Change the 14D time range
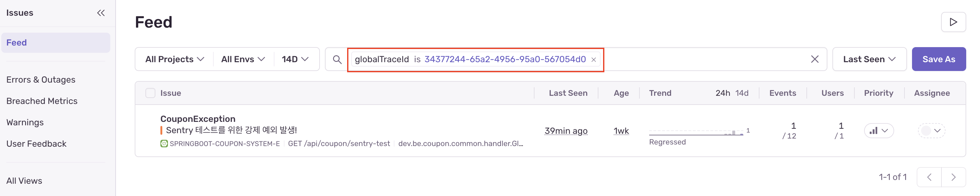The image size is (980, 196). tap(295, 59)
